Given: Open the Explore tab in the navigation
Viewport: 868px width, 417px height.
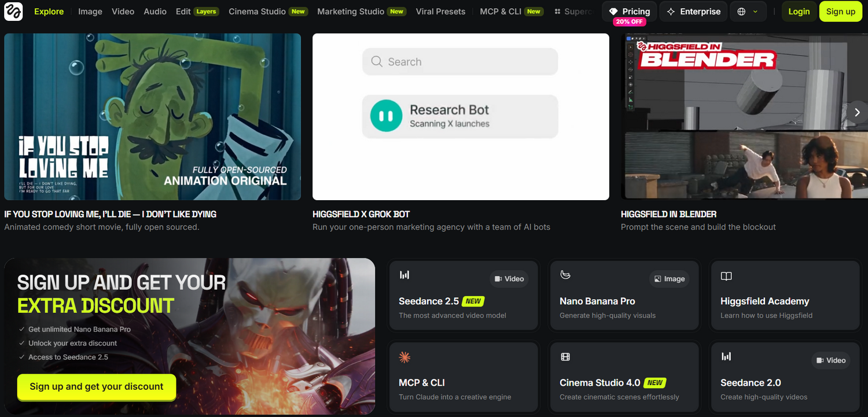Looking at the screenshot, I should click(49, 12).
